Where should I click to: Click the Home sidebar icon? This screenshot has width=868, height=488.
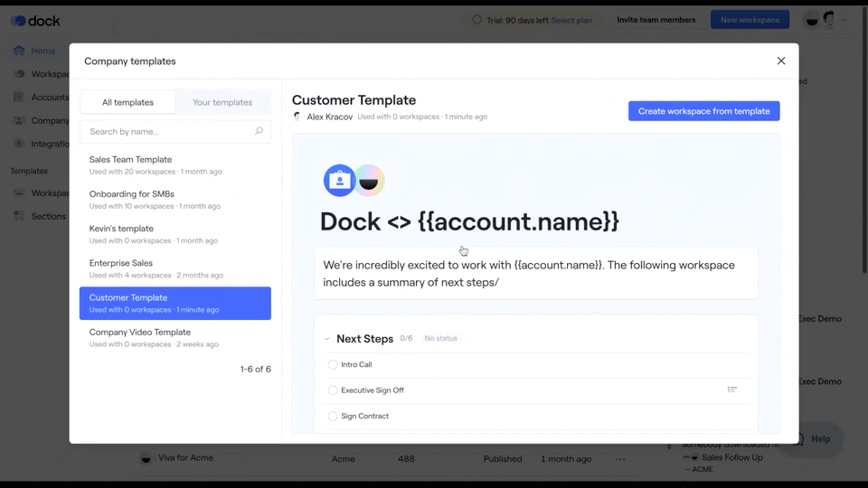point(19,51)
